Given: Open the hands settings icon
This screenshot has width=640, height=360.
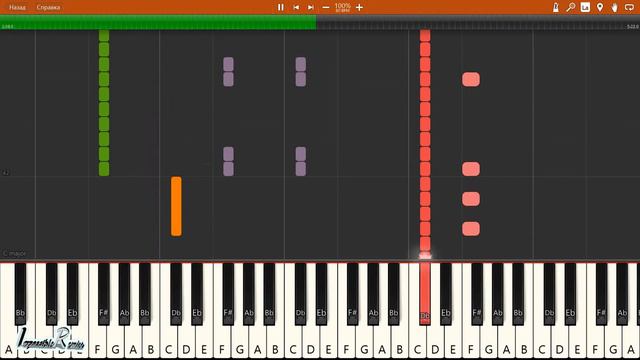Looking at the screenshot, I should pyautogui.click(x=615, y=7).
